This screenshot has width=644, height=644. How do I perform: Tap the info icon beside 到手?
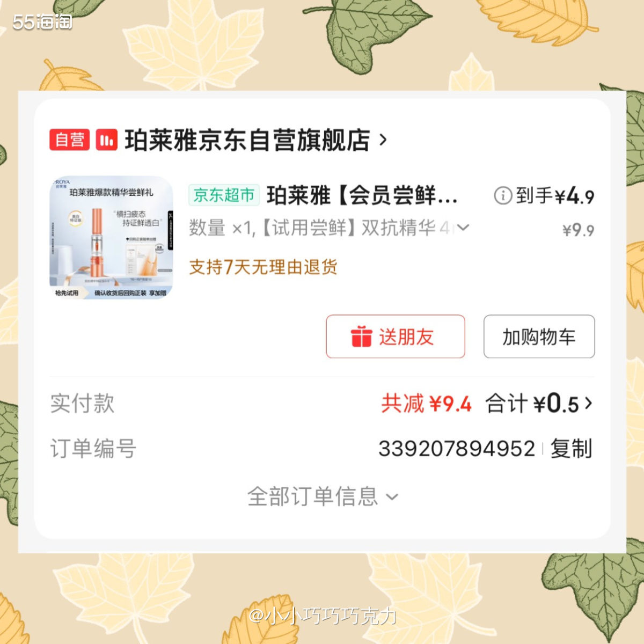tap(502, 195)
